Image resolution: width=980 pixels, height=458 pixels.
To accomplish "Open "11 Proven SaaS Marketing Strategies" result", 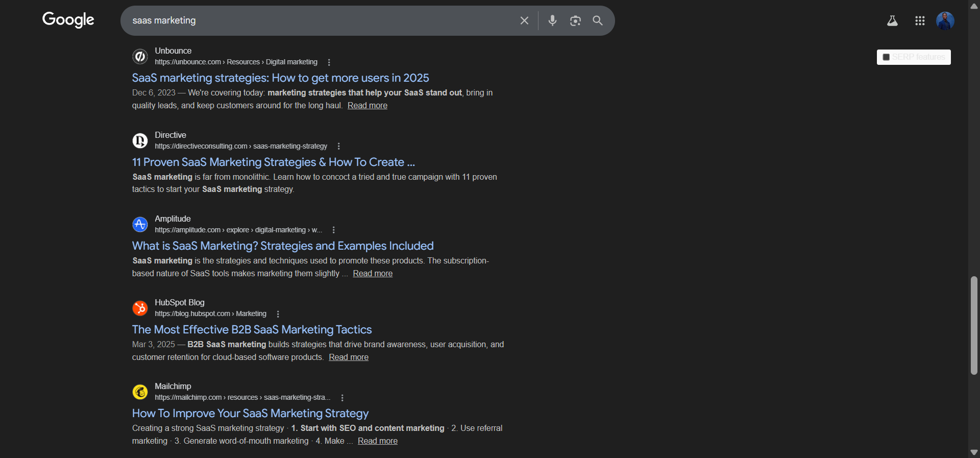I will (274, 162).
